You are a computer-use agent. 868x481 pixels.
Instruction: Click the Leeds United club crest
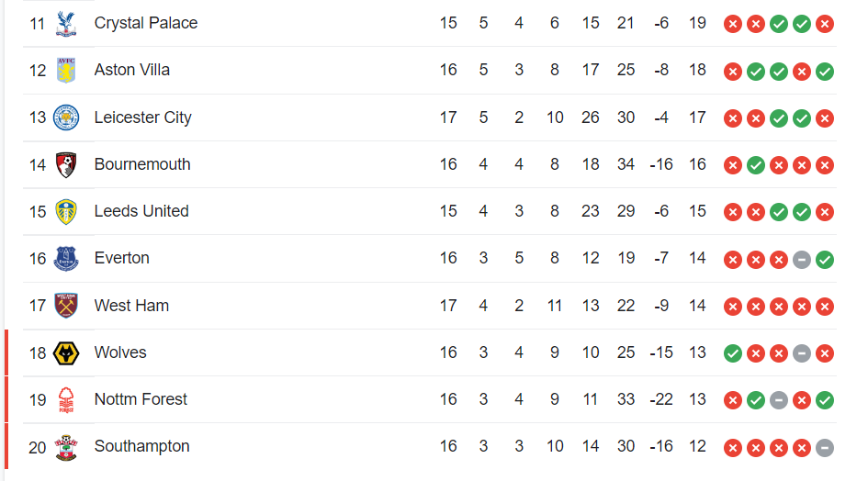pyautogui.click(x=66, y=211)
